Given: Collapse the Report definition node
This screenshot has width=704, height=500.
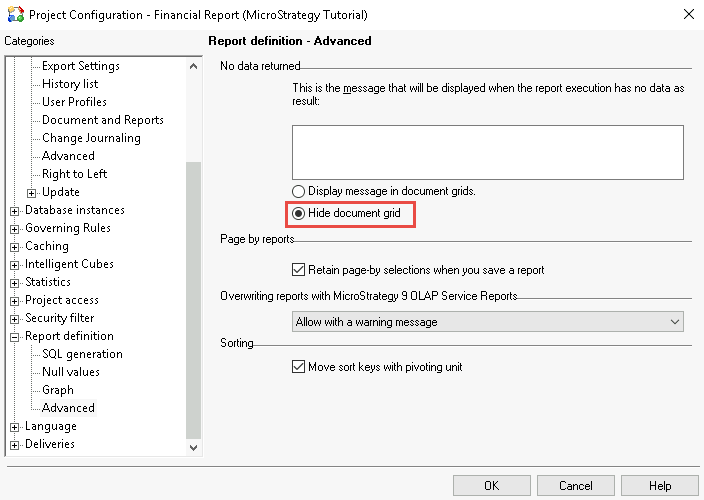Looking at the screenshot, I should click(x=14, y=337).
